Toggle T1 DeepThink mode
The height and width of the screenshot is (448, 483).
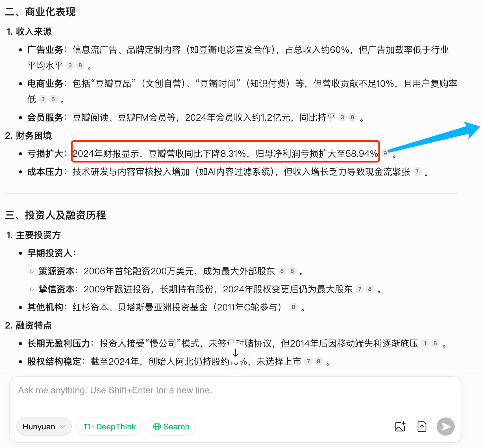pyautogui.click(x=109, y=427)
